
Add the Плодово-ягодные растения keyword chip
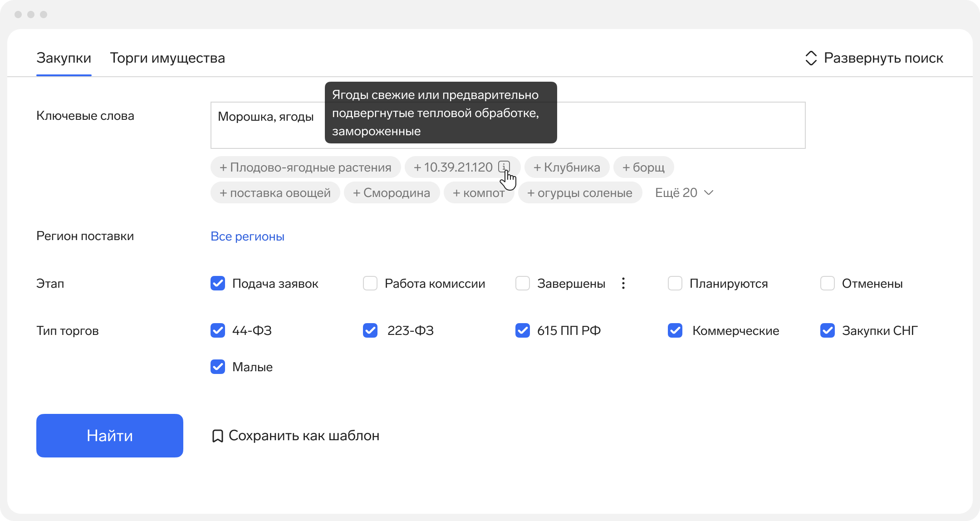[305, 167]
